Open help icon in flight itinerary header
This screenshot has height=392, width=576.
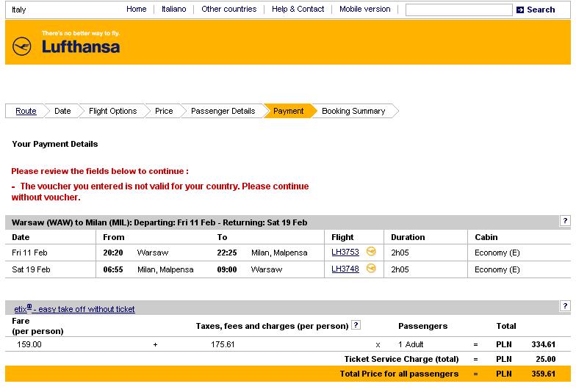[565, 221]
